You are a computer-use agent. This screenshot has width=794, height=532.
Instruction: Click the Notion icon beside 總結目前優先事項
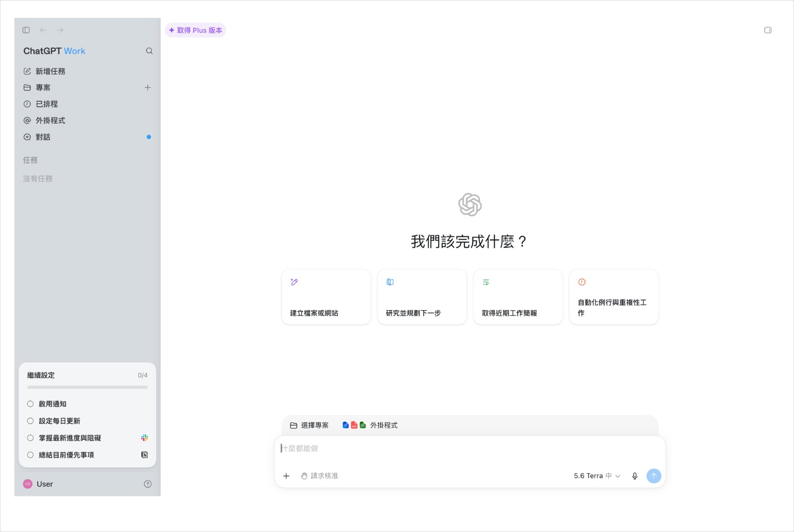(x=144, y=455)
